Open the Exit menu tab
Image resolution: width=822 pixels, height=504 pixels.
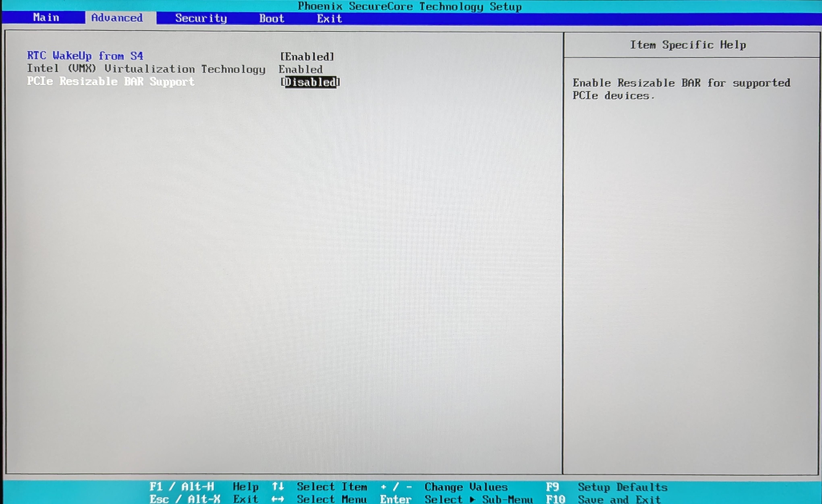click(x=329, y=19)
